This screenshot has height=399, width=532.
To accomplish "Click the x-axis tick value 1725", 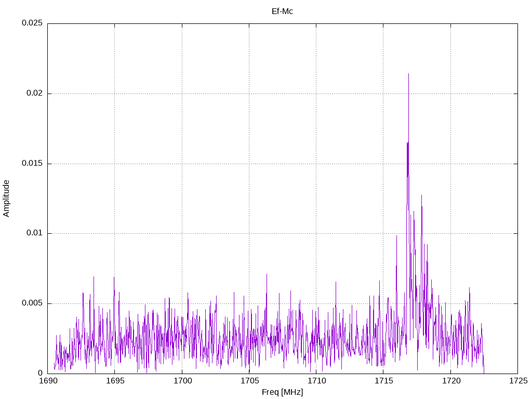I will point(518,381).
